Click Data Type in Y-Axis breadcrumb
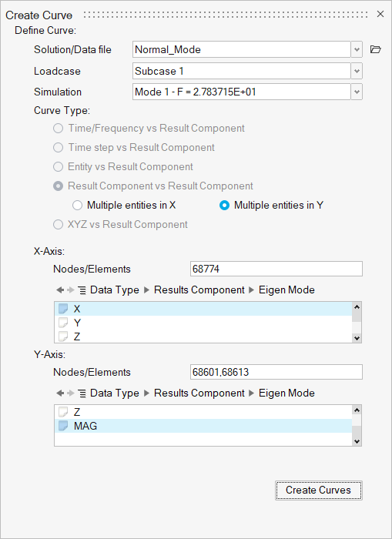 tap(115, 393)
